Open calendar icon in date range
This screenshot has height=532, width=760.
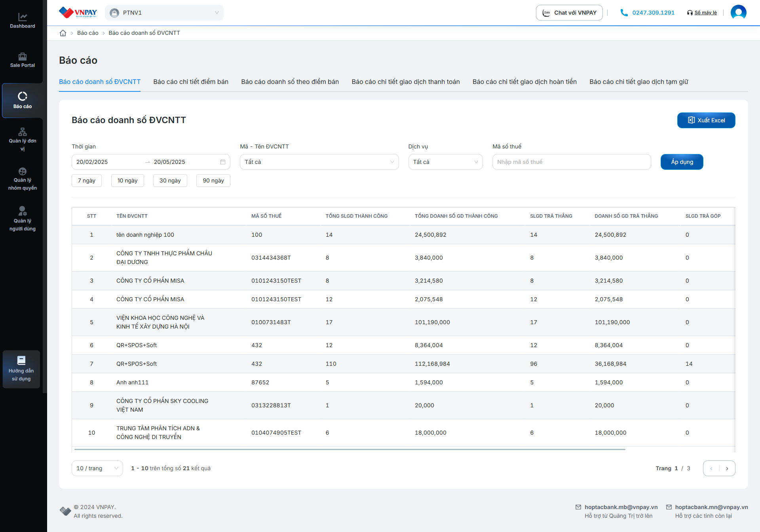pos(223,162)
